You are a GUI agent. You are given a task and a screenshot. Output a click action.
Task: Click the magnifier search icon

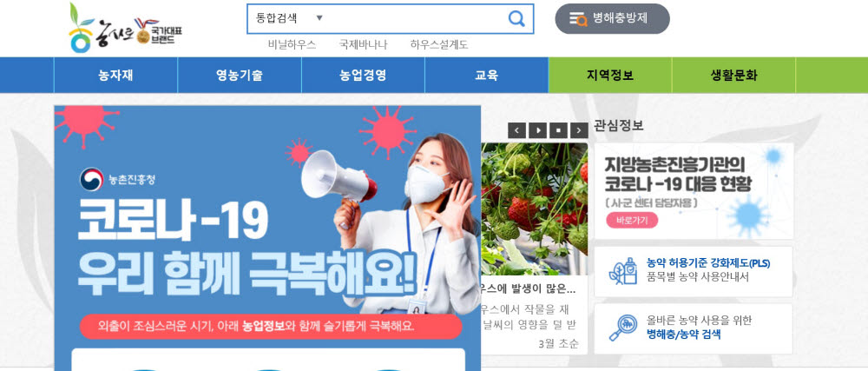click(x=516, y=19)
